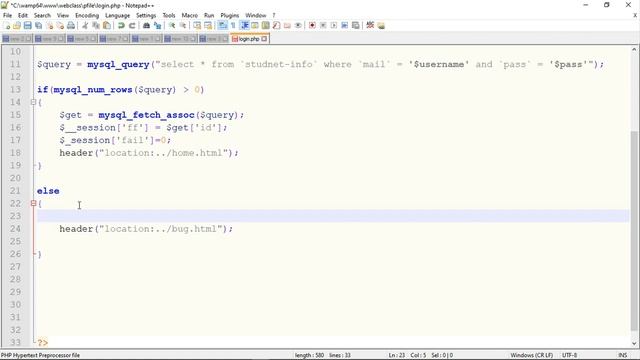
Task: Open the Macro menu
Action: [x=189, y=15]
